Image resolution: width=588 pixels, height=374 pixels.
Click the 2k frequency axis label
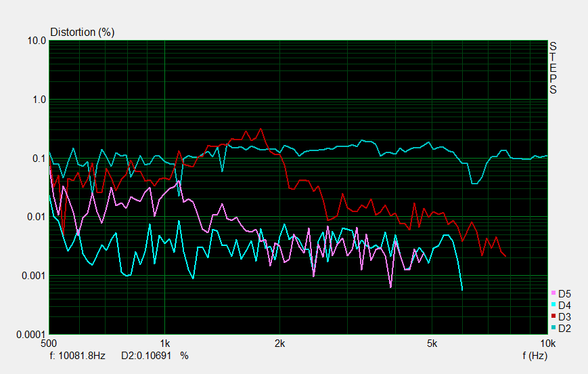(x=279, y=344)
